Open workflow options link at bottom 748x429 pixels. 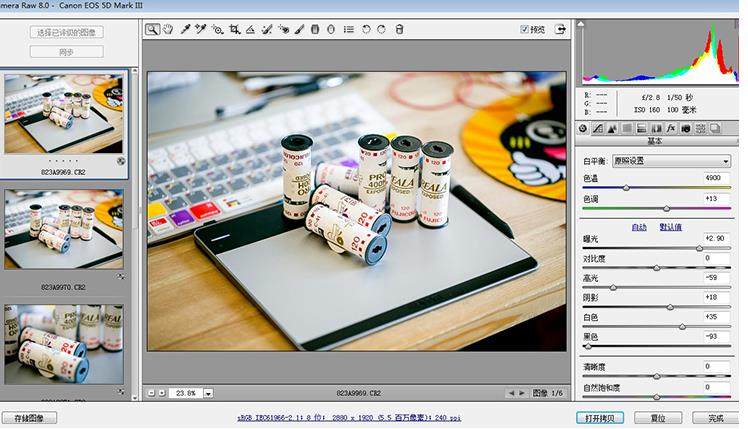349,418
